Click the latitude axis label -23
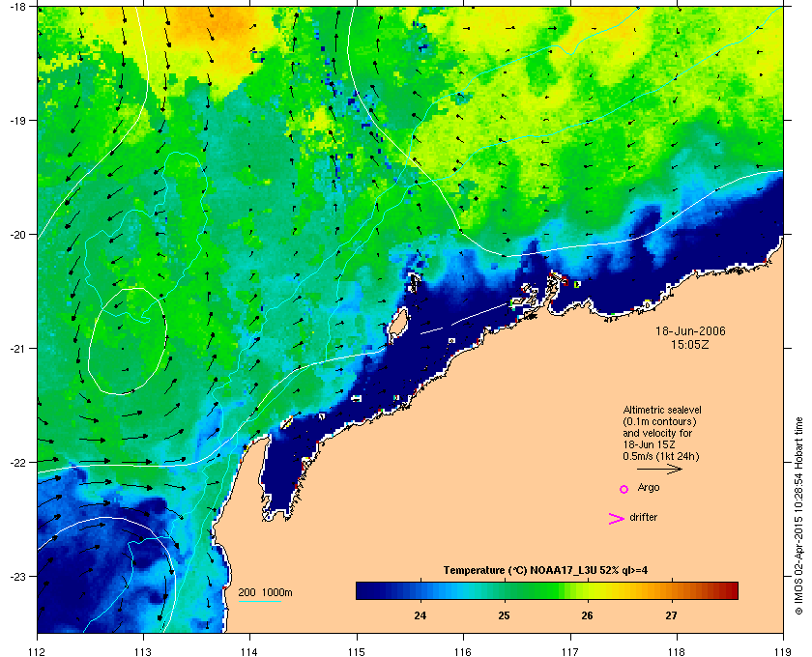 [17, 576]
